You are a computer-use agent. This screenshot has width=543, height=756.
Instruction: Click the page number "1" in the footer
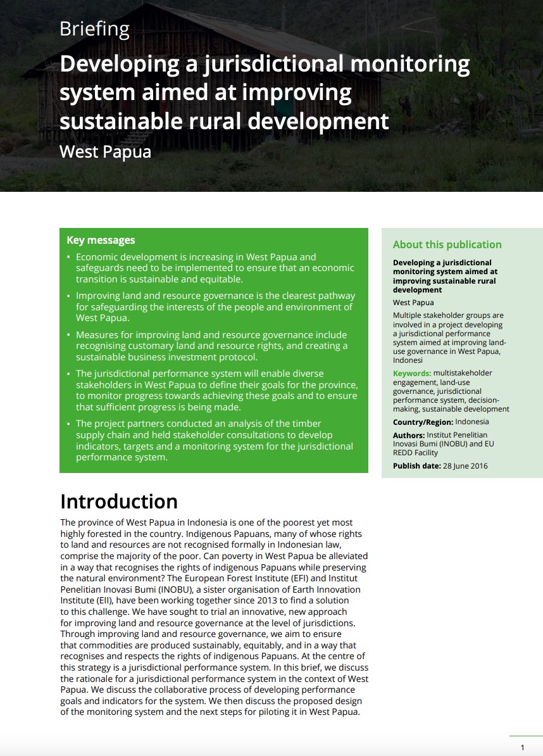(522, 748)
